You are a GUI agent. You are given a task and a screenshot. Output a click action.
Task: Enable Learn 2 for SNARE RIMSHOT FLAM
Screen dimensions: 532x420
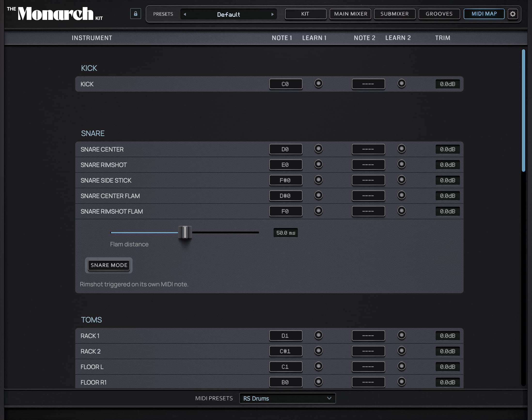tap(401, 210)
